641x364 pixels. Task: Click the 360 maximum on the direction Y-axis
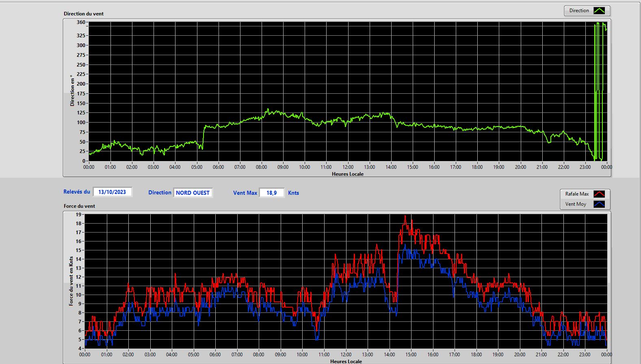coord(81,22)
